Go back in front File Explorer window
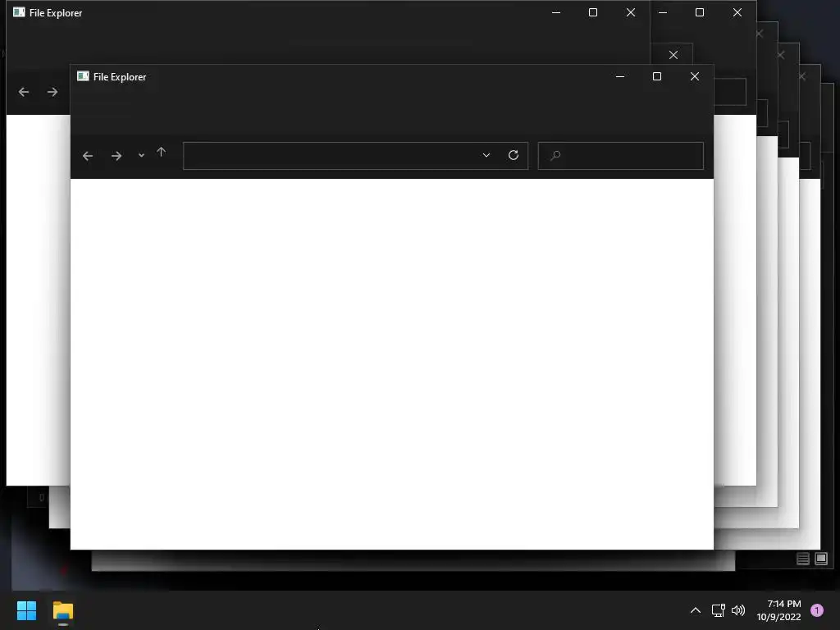The width and height of the screenshot is (840, 630). [x=88, y=156]
